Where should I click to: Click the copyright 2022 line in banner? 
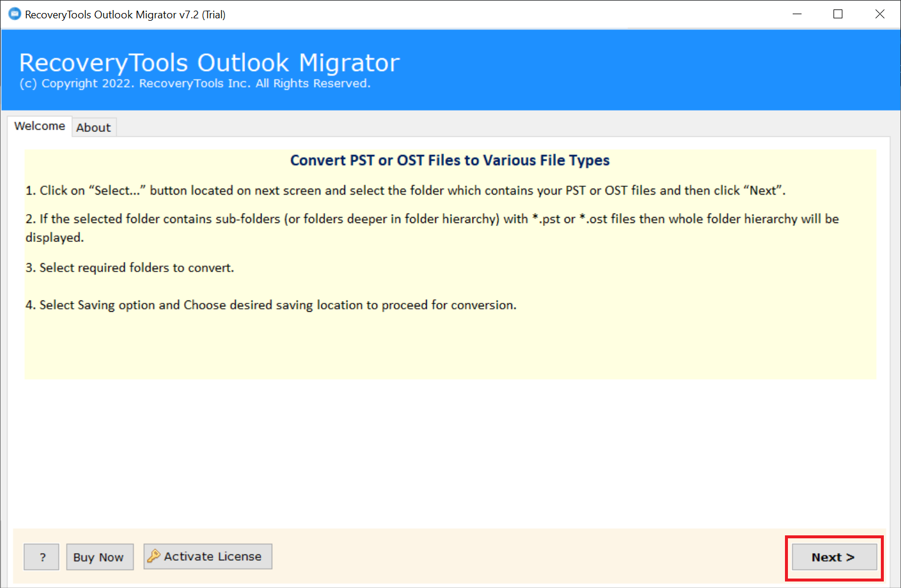tap(195, 83)
